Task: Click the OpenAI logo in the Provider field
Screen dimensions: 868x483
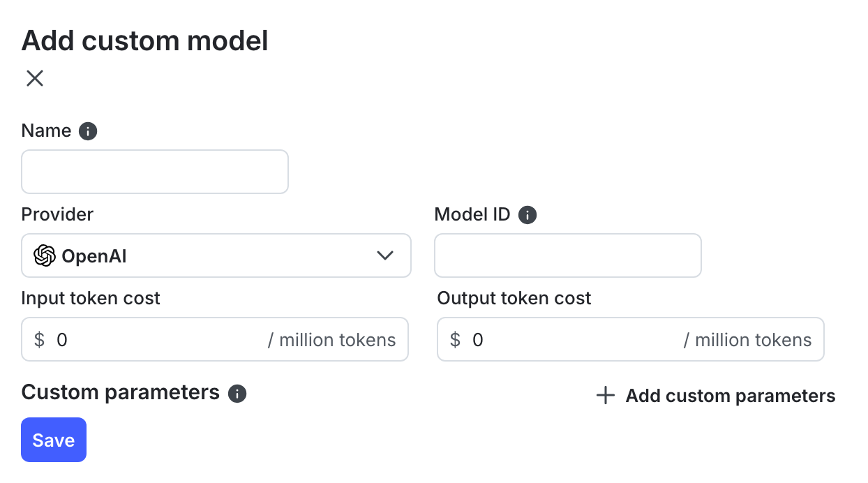Action: 44,255
